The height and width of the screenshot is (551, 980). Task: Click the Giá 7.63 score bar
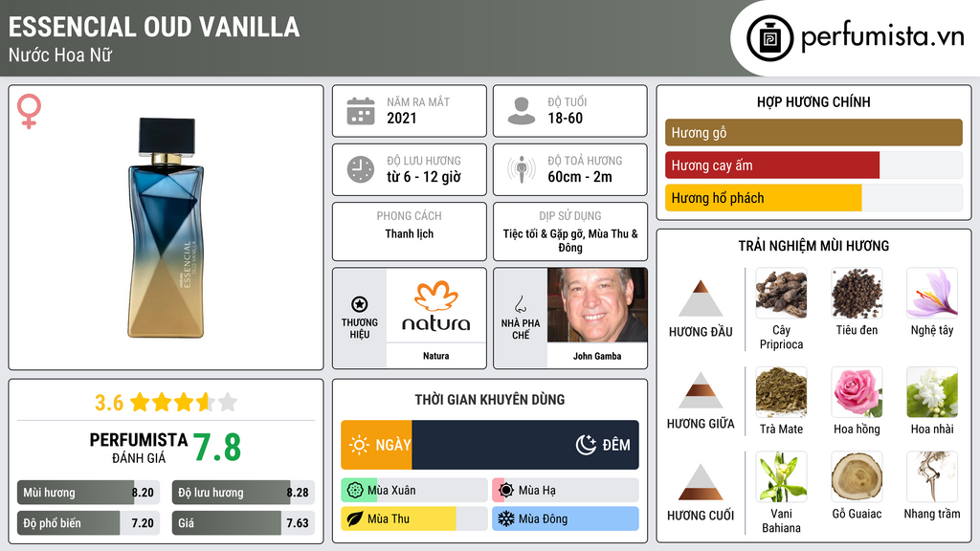pyautogui.click(x=244, y=523)
